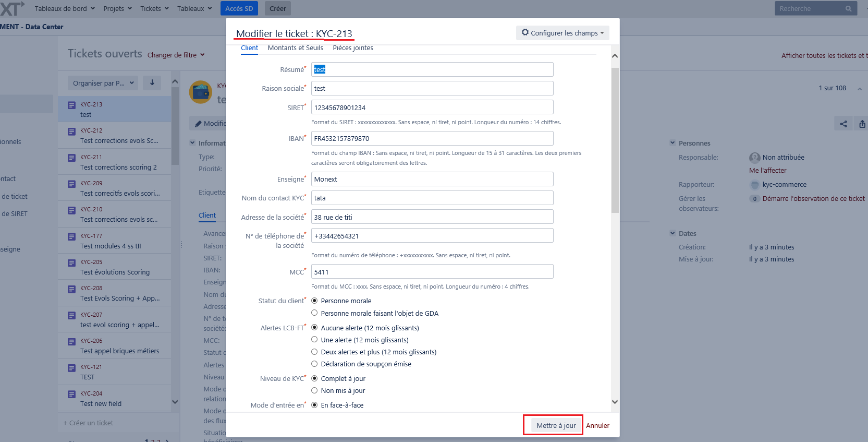Image resolution: width=868 pixels, height=442 pixels.
Task: Switch to Montants et Seuils tab
Action: (295, 48)
